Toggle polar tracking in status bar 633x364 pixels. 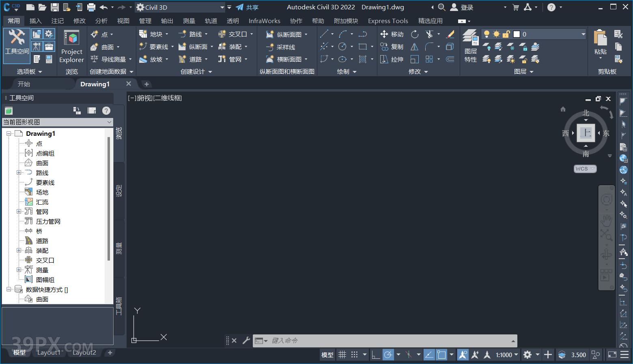pyautogui.click(x=388, y=355)
